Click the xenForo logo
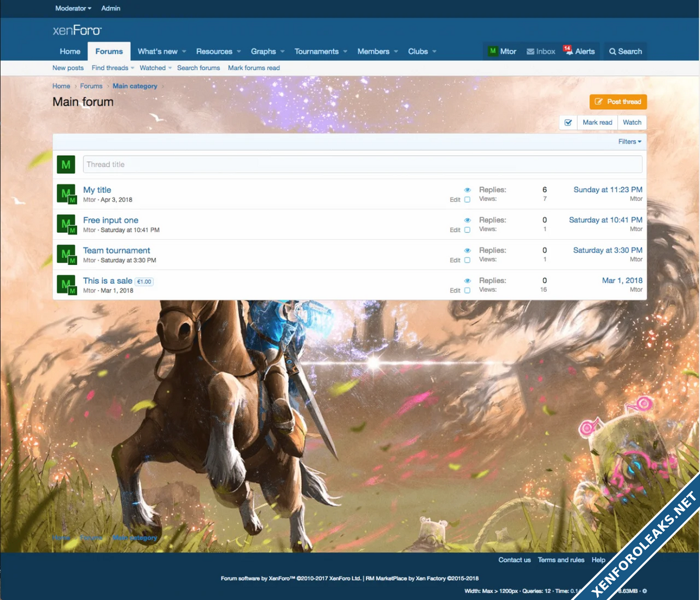 pyautogui.click(x=77, y=30)
